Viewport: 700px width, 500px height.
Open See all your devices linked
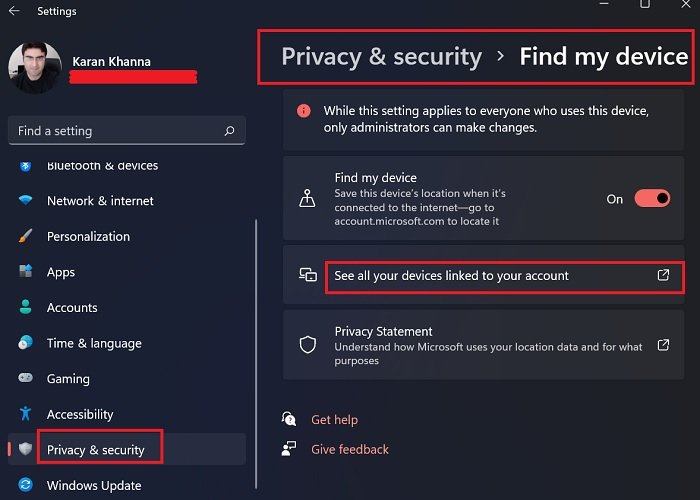point(452,276)
